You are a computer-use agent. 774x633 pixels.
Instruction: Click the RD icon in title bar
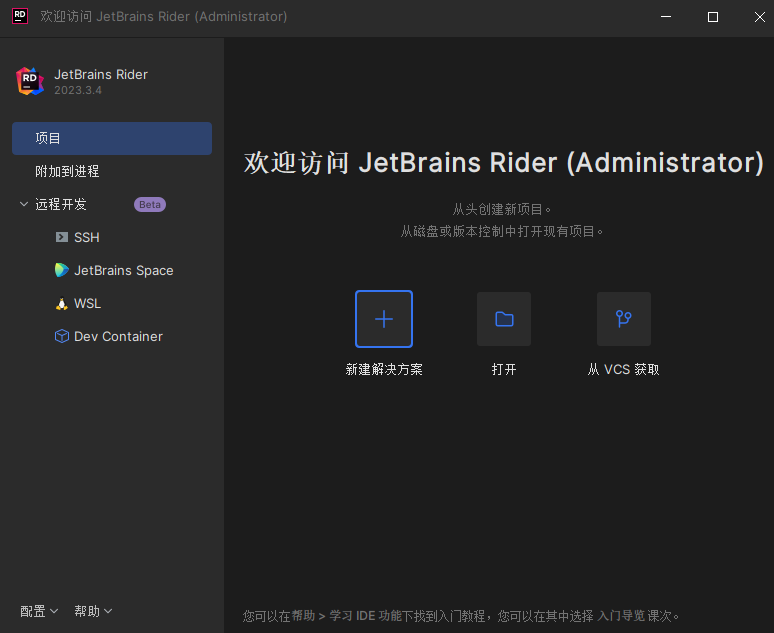[x=20, y=16]
